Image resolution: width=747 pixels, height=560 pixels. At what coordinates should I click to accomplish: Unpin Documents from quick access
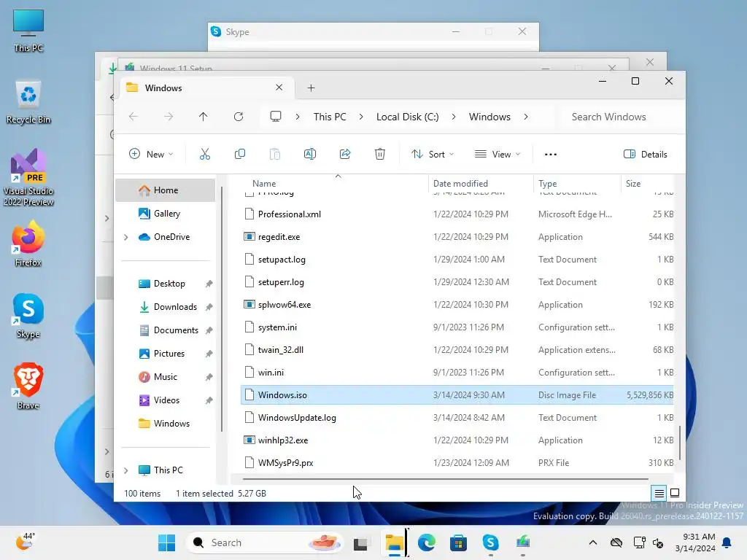(209, 330)
